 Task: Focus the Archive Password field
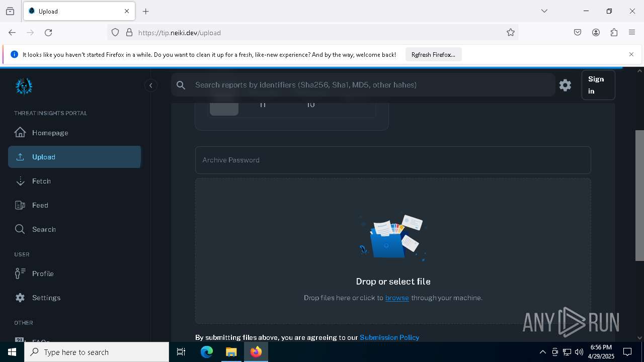393,160
